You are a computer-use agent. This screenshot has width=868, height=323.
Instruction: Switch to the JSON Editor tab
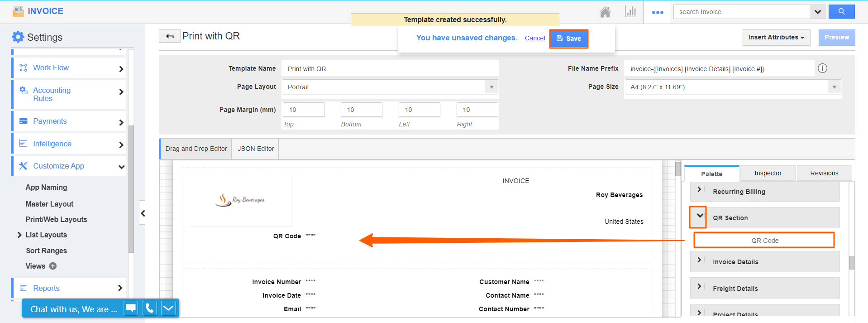[x=256, y=149]
